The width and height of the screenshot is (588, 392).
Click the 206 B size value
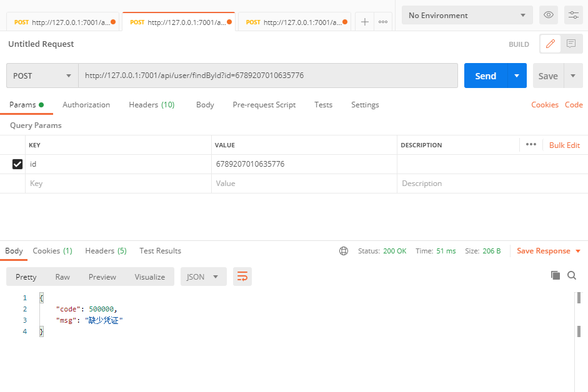pos(491,251)
